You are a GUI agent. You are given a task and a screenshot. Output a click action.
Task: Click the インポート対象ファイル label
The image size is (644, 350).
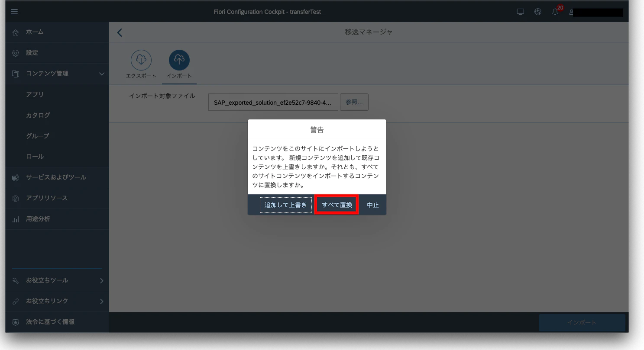coord(162,96)
